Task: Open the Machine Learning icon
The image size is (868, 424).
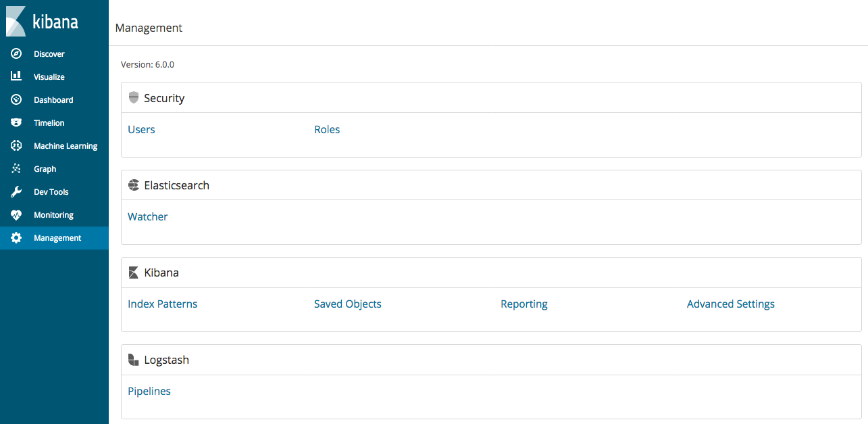Action: 16,145
